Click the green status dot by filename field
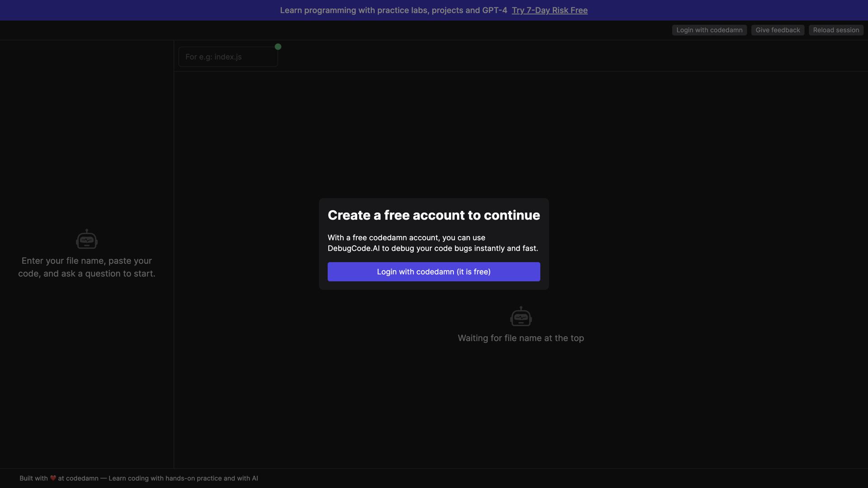The height and width of the screenshot is (488, 868). (x=278, y=47)
